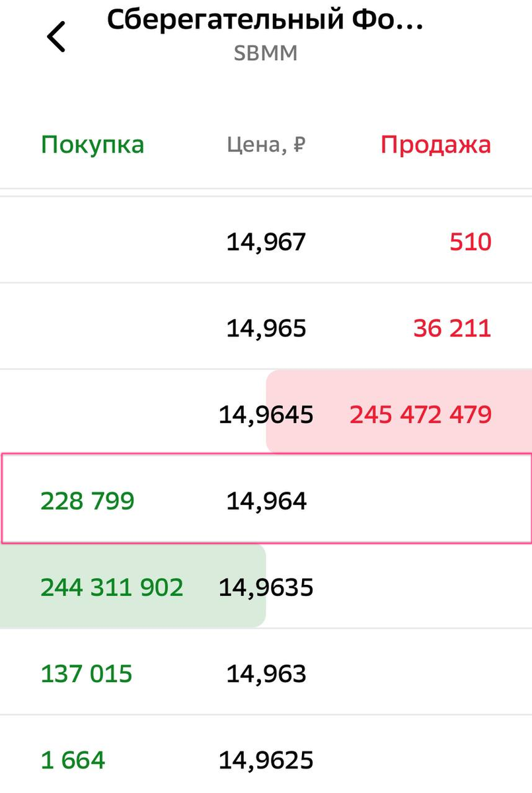Click the price level 14,9635
The image size is (532, 793).
coord(266,587)
